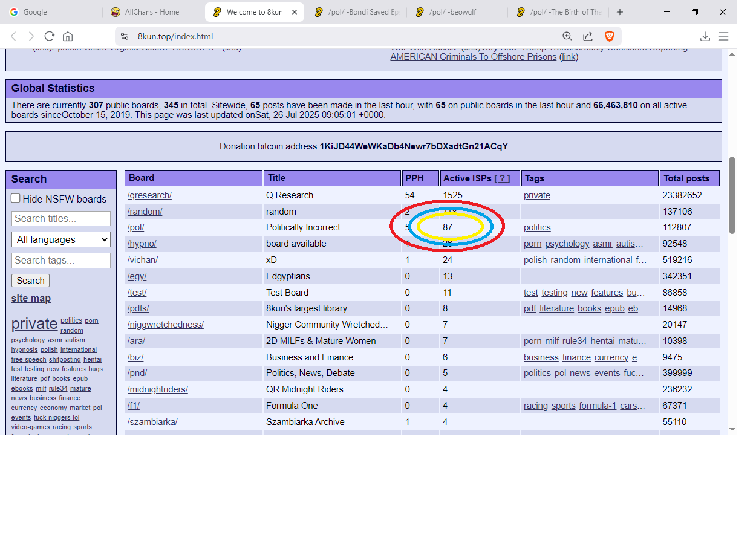Go back to the previous page
The image size is (756, 549).
14,36
